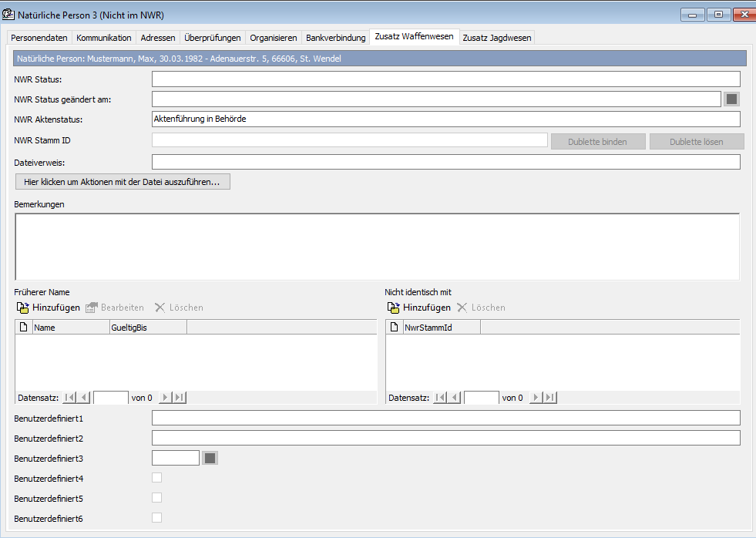
Task: Open the Zusatz Jagdwesen tab
Action: (x=496, y=38)
